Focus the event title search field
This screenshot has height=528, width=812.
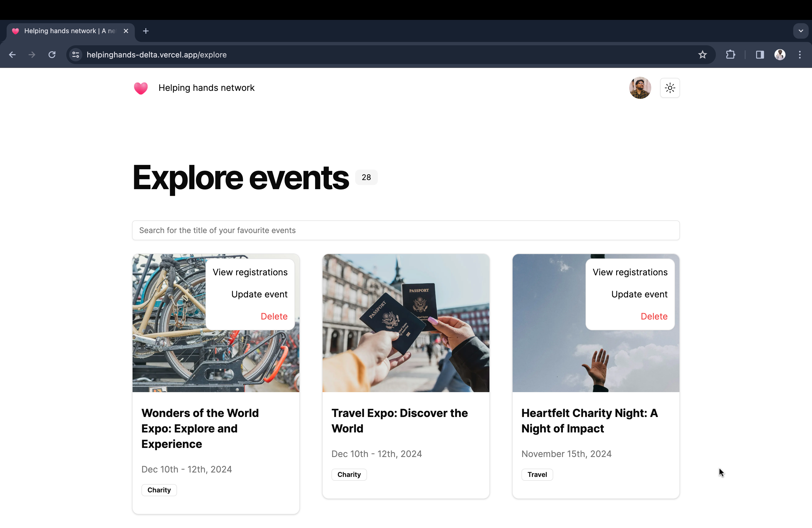tap(406, 230)
